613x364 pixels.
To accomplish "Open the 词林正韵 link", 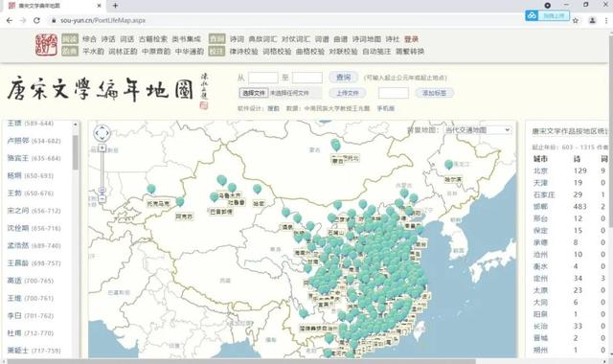I will (x=123, y=51).
